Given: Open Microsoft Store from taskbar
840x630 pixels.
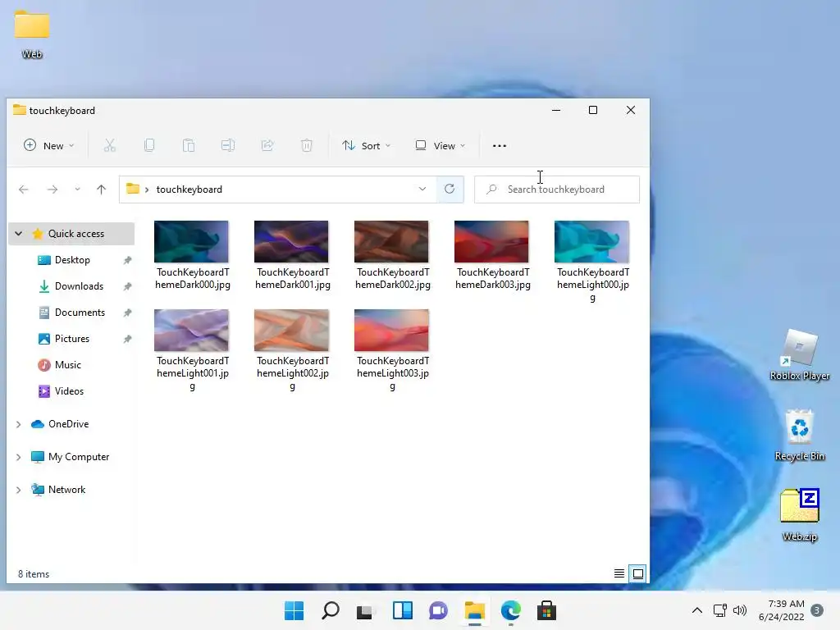Looking at the screenshot, I should (x=546, y=610).
